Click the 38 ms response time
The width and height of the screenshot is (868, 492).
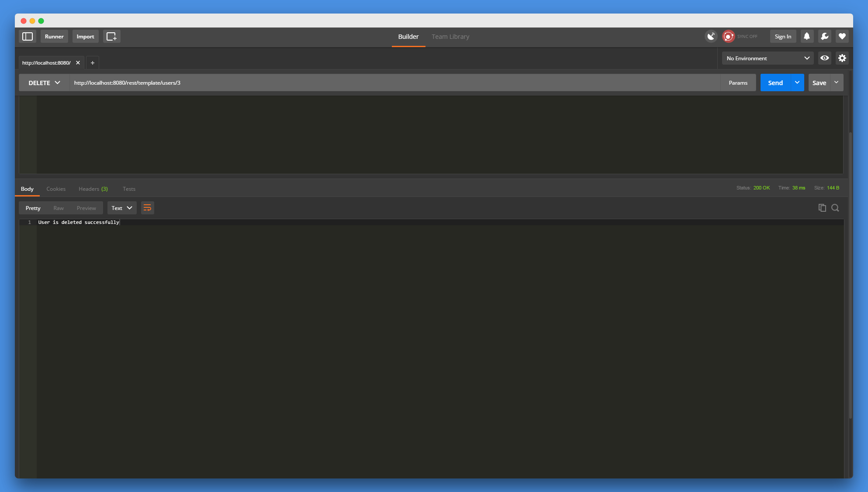(x=799, y=188)
